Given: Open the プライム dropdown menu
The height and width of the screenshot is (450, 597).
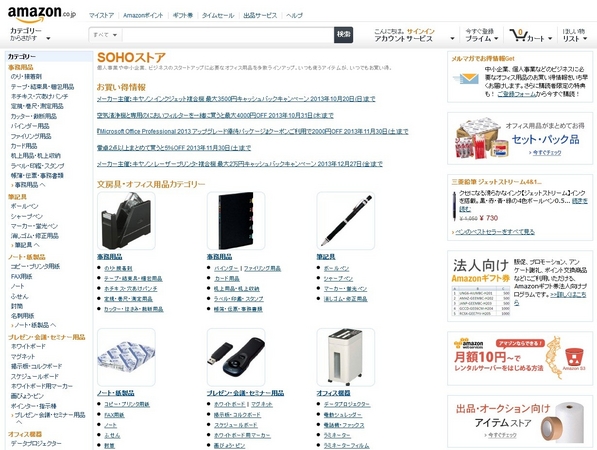Looking at the screenshot, I should [x=482, y=35].
